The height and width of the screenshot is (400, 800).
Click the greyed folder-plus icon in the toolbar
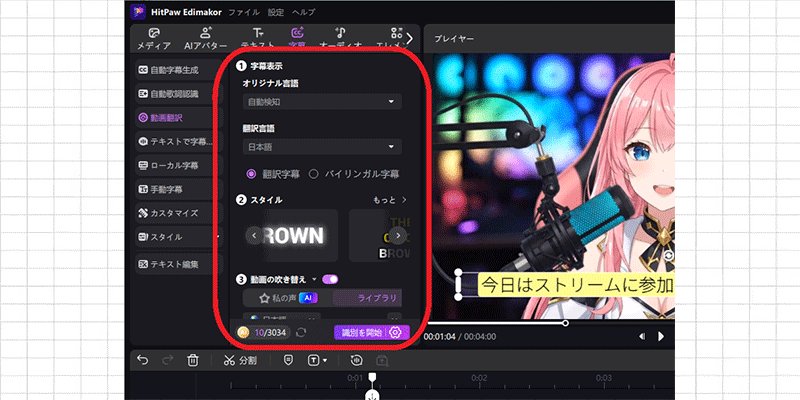[x=382, y=361]
